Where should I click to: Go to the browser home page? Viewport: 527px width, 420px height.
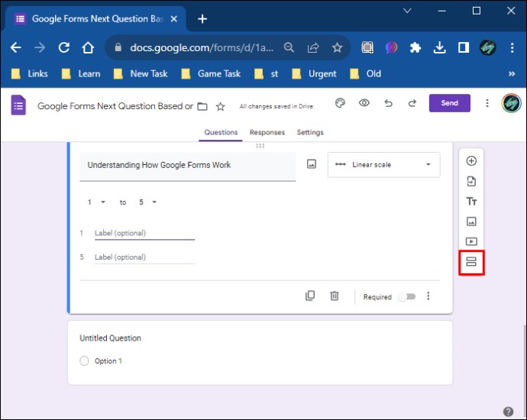(88, 47)
